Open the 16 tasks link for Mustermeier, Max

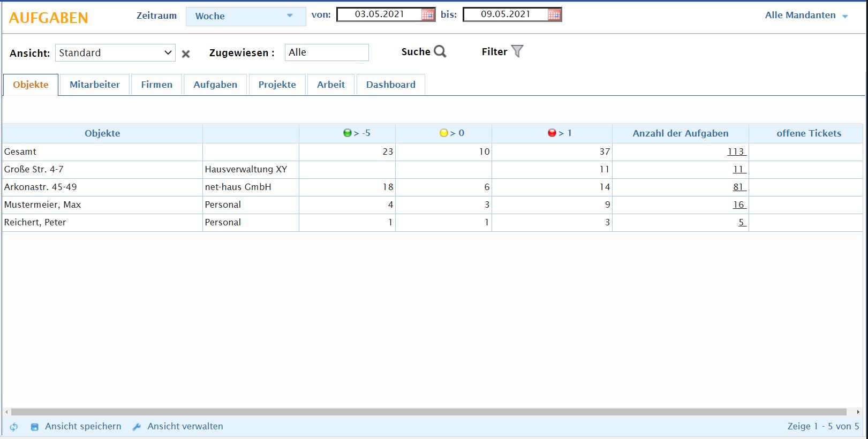[739, 205]
